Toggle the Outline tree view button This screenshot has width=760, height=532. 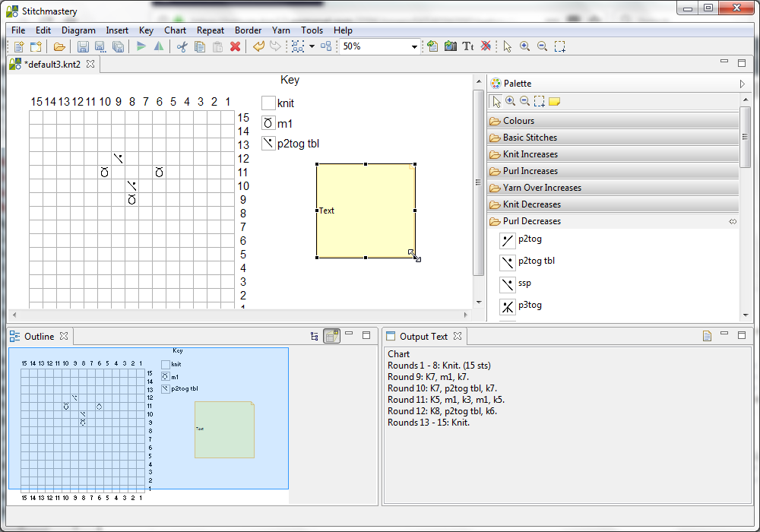point(315,336)
